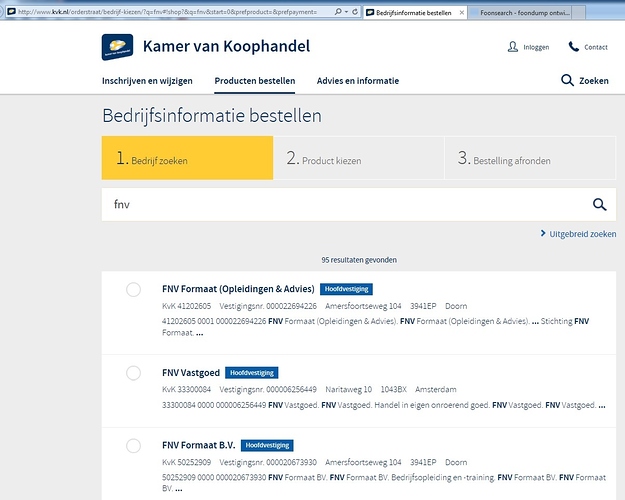Switch to the Bedrijfsinformatie bestellen tab
The height and width of the screenshot is (500, 625).
click(413, 13)
